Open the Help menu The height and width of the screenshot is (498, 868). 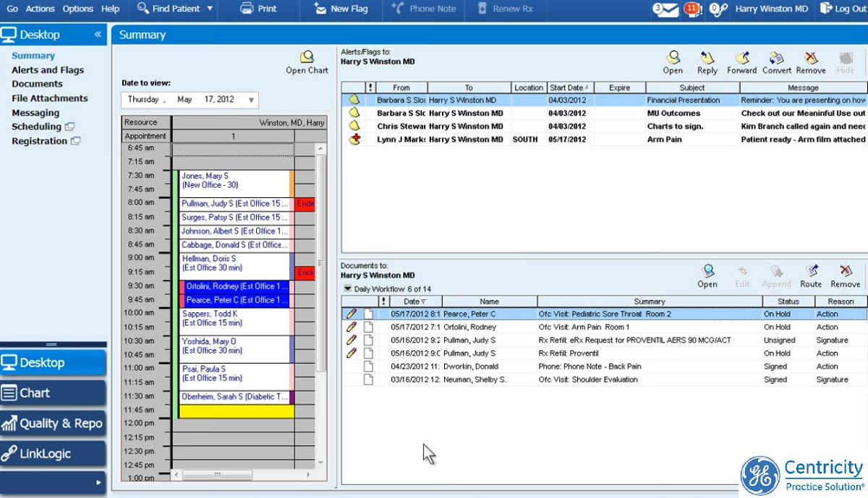[x=111, y=9]
